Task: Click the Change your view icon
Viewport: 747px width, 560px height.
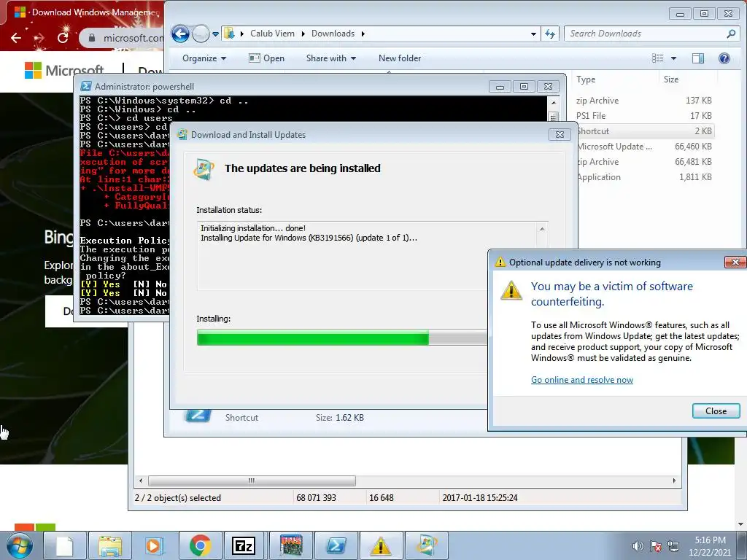Action: 658,58
